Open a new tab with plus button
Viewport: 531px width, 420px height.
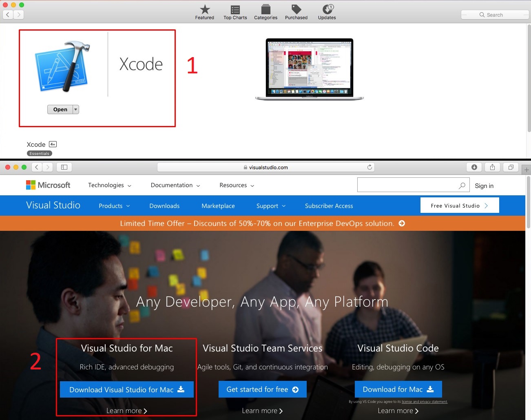[x=527, y=170]
